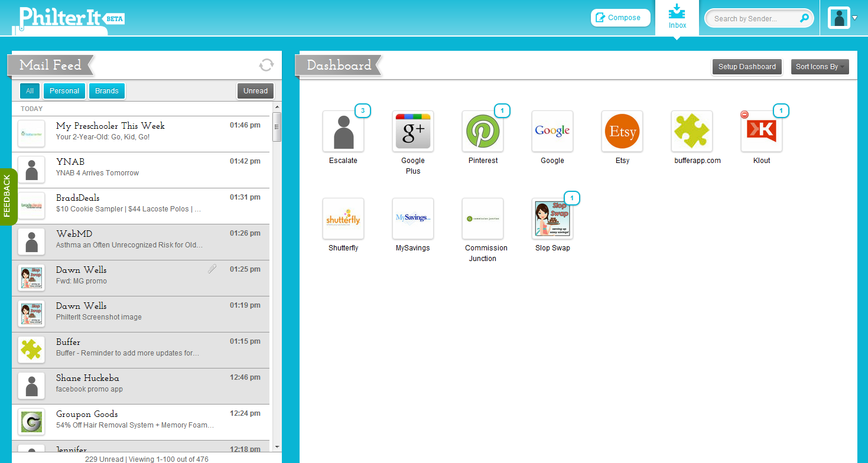Expand the Sort Icons By dropdown
The height and width of the screenshot is (463, 868).
820,67
